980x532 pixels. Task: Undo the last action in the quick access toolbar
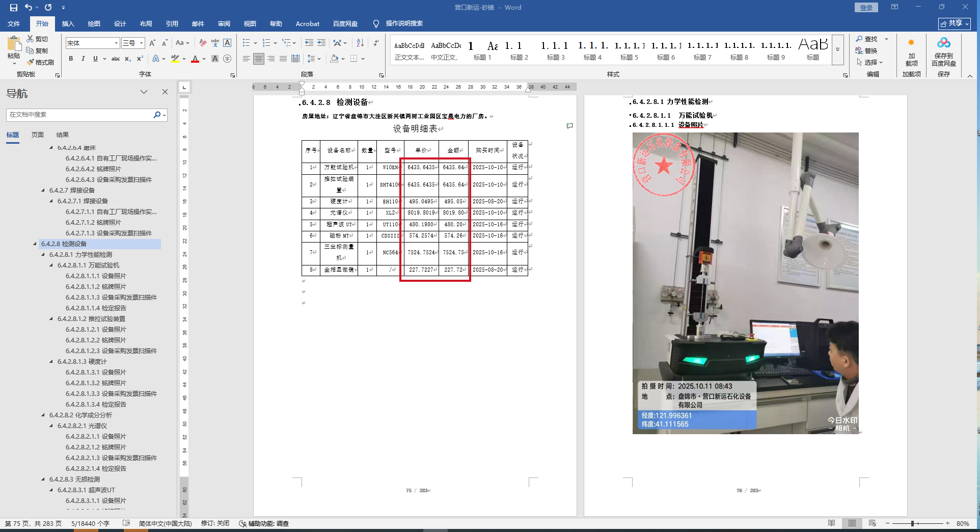(29, 7)
